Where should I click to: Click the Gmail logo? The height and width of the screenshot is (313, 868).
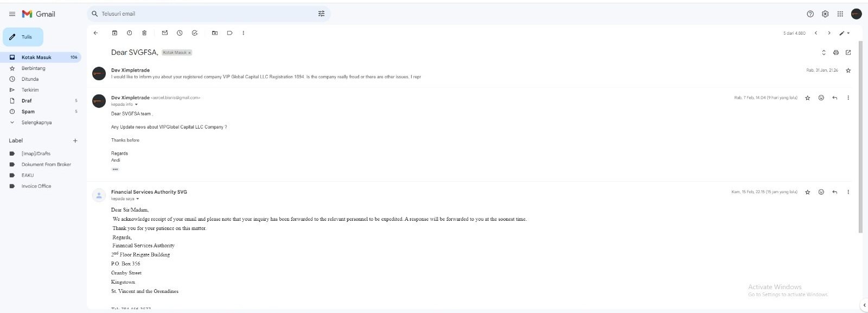(x=39, y=14)
